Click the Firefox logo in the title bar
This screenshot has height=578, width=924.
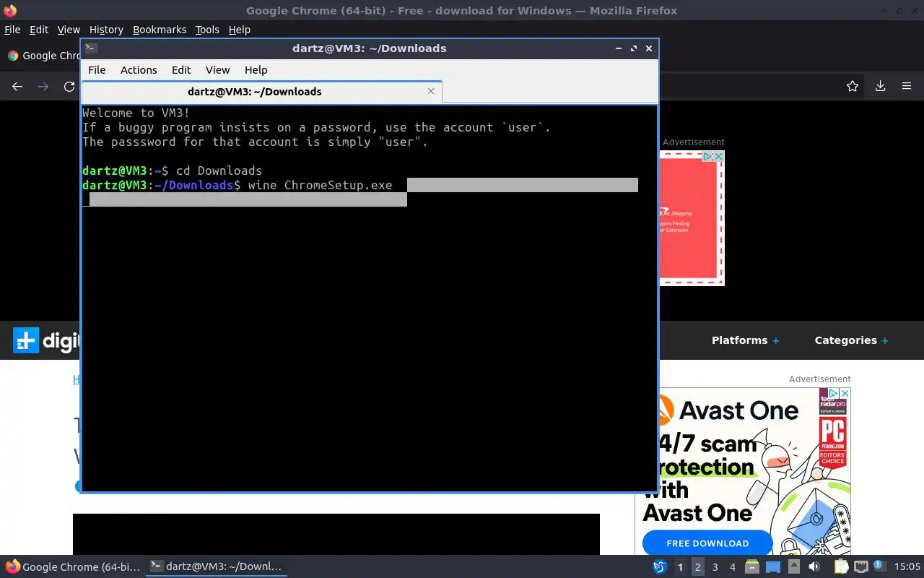tap(10, 10)
